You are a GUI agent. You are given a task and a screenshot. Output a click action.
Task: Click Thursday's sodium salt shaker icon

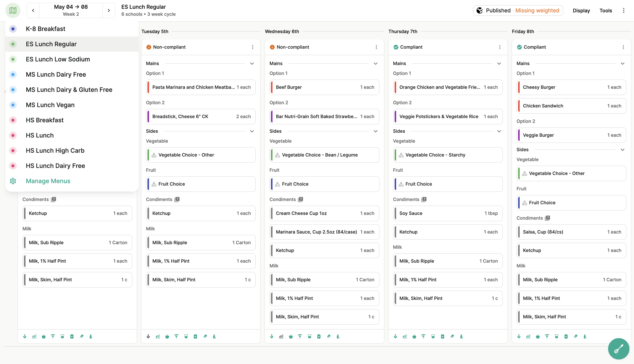tap(452, 336)
